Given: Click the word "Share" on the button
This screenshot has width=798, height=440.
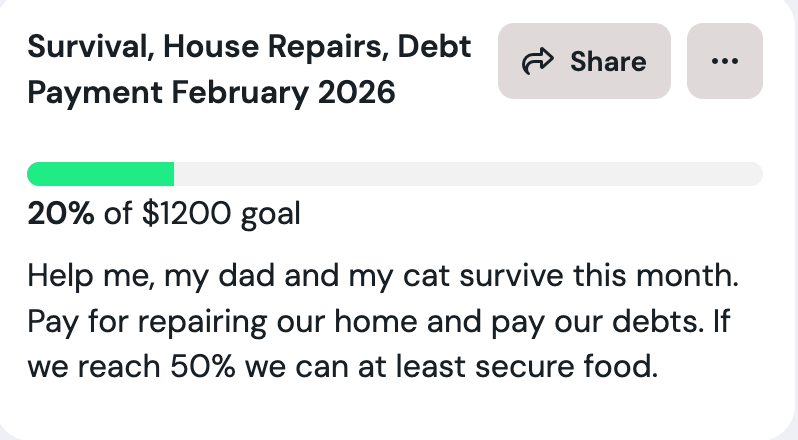Looking at the screenshot, I should tap(608, 62).
